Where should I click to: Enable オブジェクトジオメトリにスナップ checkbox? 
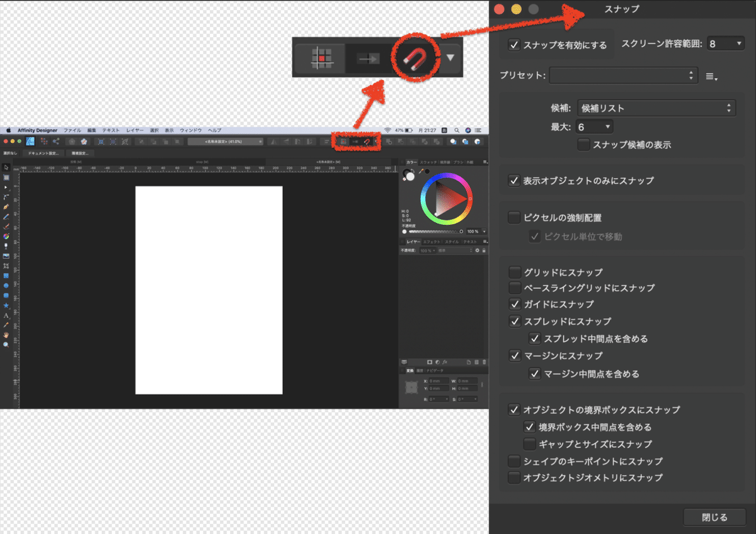(514, 477)
